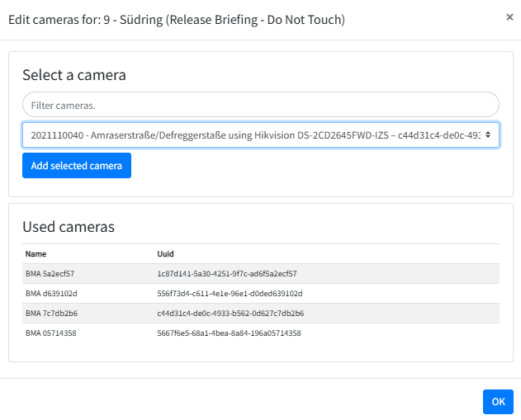Click the dialog title for 9 - Südring
This screenshot has height=420, width=521.
coord(177,20)
